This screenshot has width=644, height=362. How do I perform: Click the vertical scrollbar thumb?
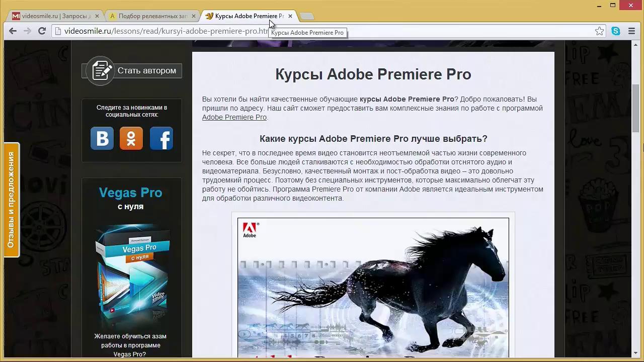tap(636, 108)
